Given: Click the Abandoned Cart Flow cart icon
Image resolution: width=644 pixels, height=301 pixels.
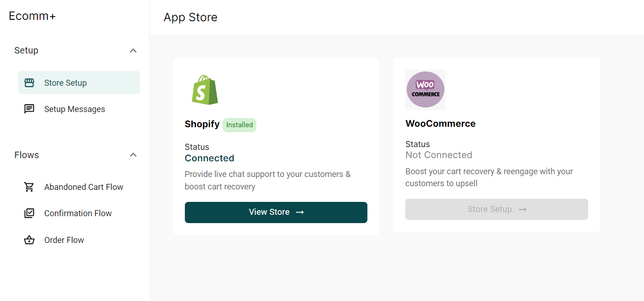Looking at the screenshot, I should pos(30,187).
